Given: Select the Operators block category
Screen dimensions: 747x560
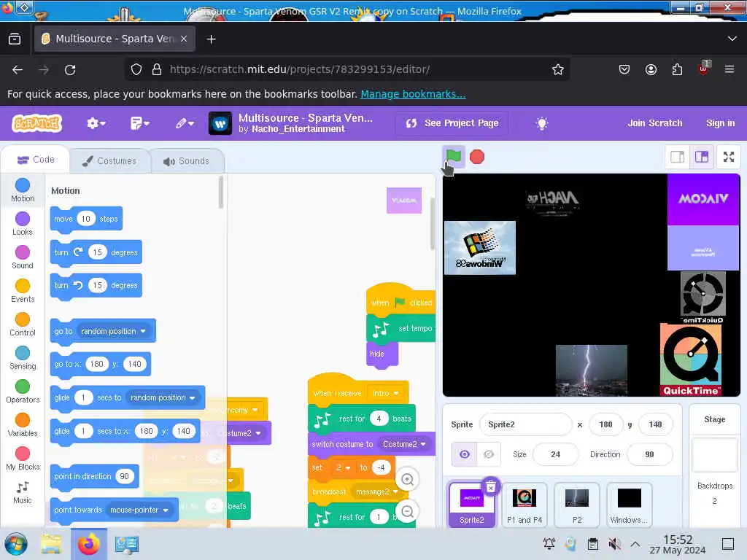Looking at the screenshot, I should point(23,392).
